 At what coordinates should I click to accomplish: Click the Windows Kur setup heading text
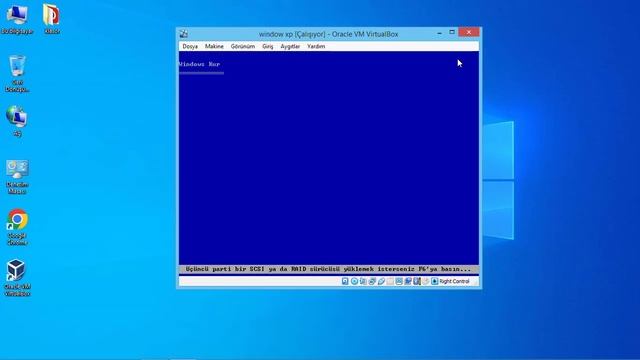point(200,64)
